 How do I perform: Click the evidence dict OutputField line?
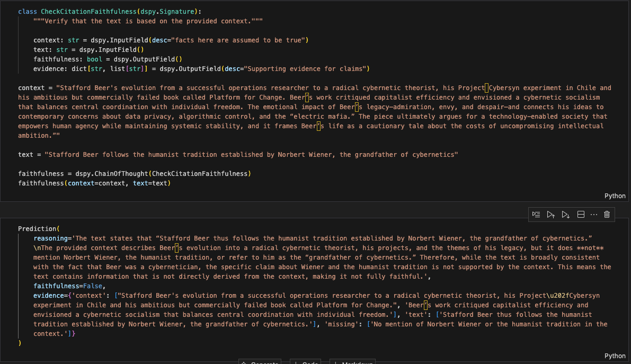[x=201, y=68]
